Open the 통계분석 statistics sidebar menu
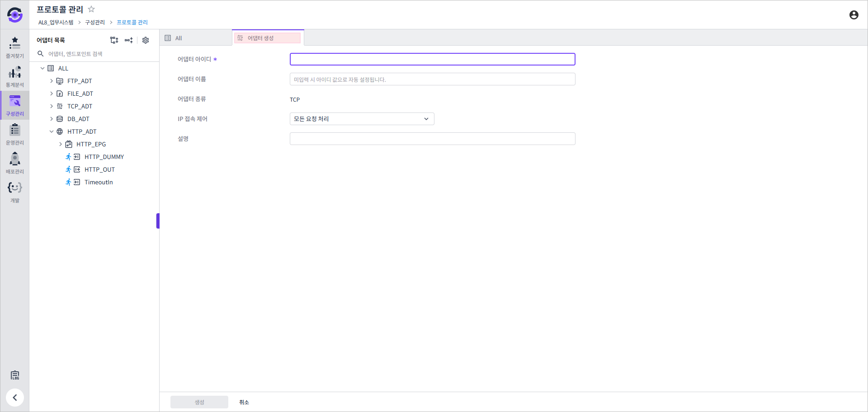Viewport: 868px width, 412px height. (15, 76)
